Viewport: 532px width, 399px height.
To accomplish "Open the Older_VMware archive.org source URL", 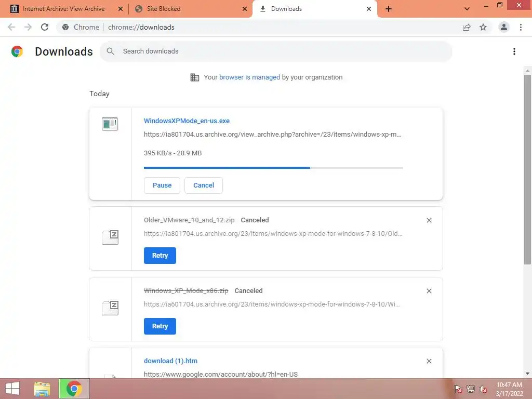I will pyautogui.click(x=273, y=233).
